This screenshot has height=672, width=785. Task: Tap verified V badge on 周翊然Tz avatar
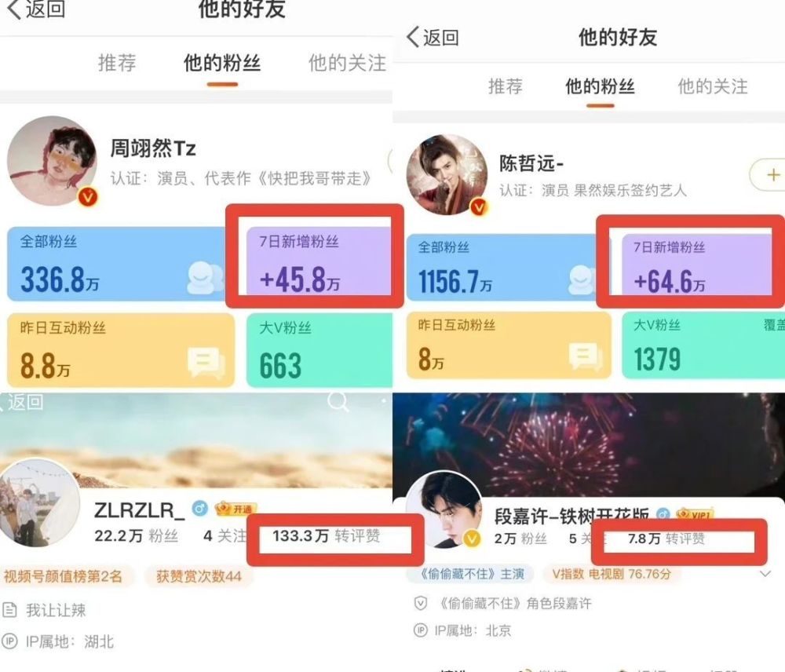click(88, 196)
